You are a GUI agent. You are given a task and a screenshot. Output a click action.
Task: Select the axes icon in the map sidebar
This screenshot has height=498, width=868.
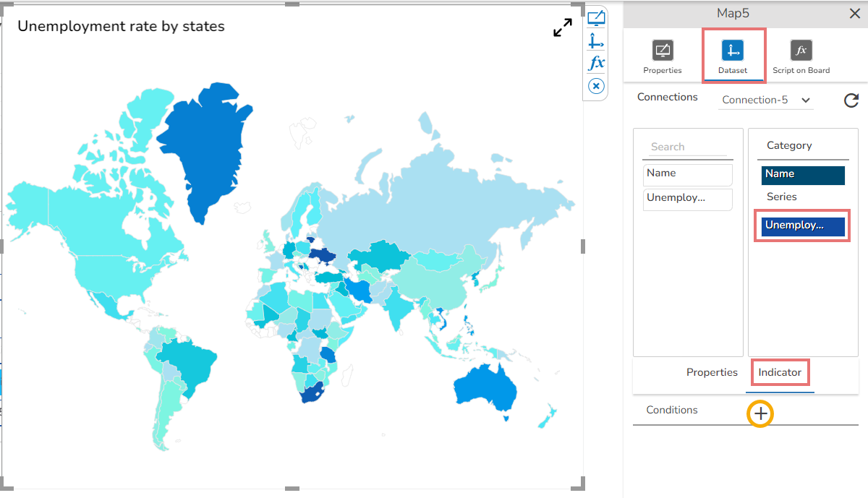click(595, 40)
